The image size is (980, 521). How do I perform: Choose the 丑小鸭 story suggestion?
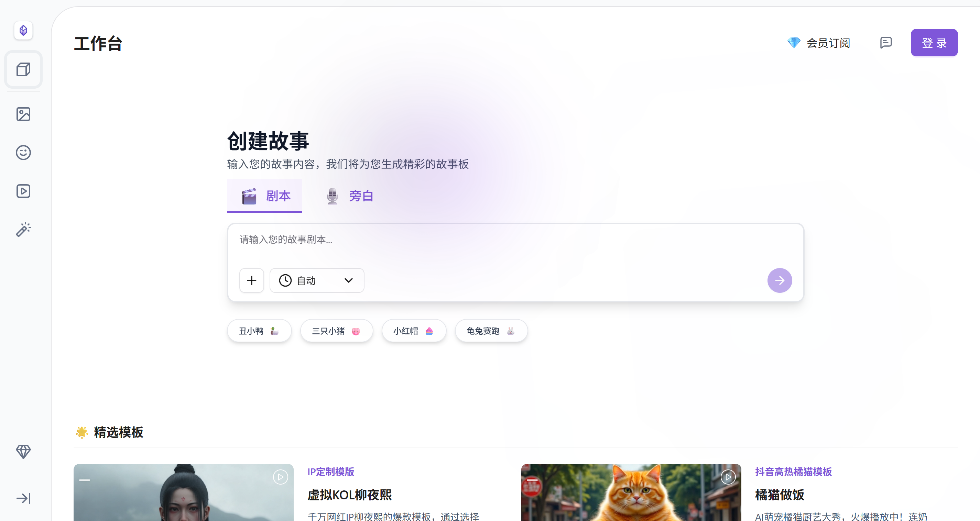[x=259, y=331]
